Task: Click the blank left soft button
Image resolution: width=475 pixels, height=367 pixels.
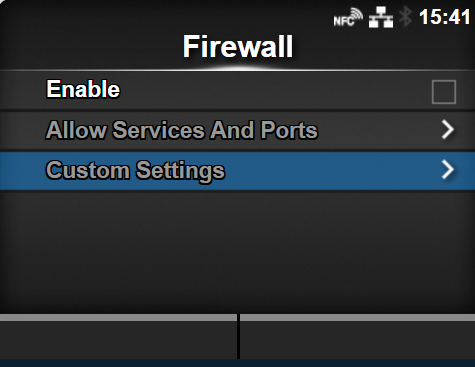Action: (x=118, y=337)
